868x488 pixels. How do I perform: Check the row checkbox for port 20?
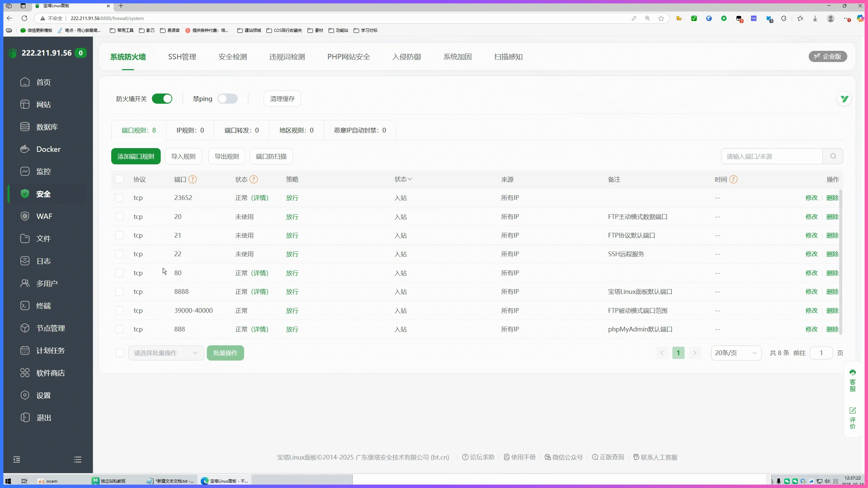(119, 217)
